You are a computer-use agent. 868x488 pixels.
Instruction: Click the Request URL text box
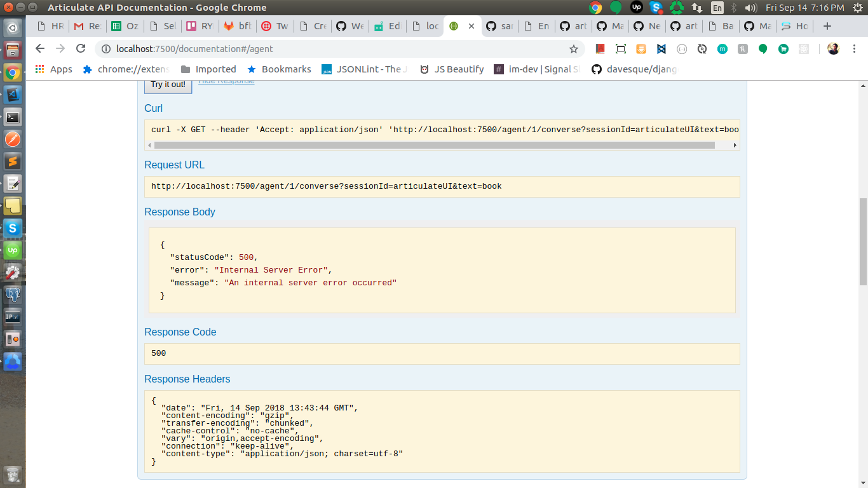coord(442,187)
